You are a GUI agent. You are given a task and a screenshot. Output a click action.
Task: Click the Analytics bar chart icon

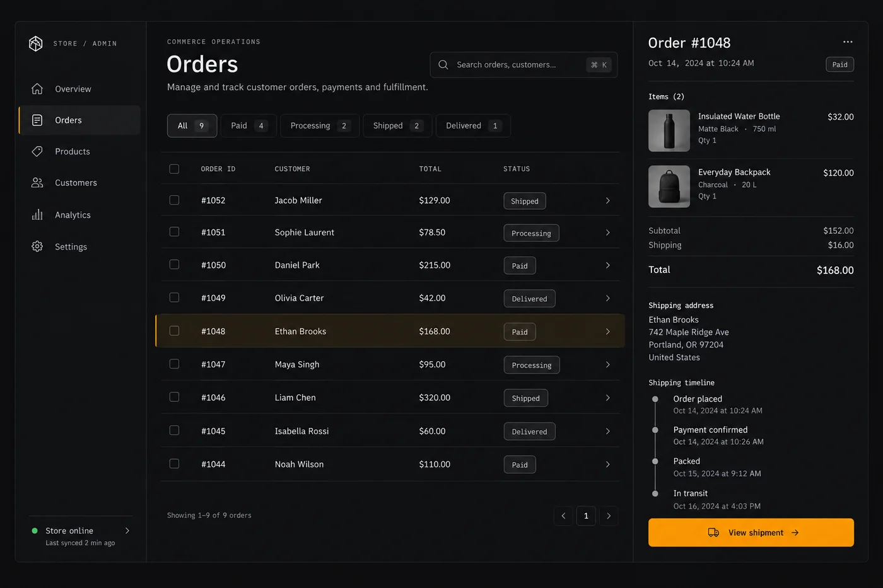point(37,215)
